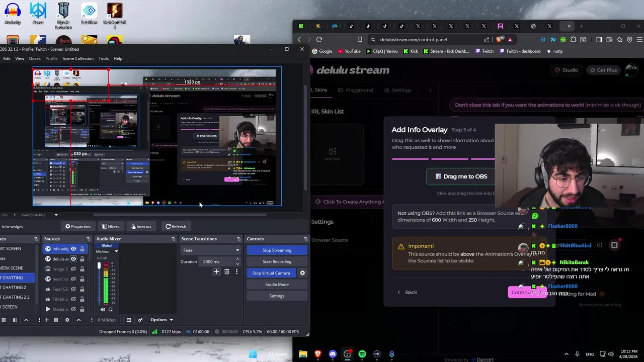The height and width of the screenshot is (362, 644).
Task: Open Audio Mixer advanced properties gears icon
Action: pyautogui.click(x=140, y=320)
